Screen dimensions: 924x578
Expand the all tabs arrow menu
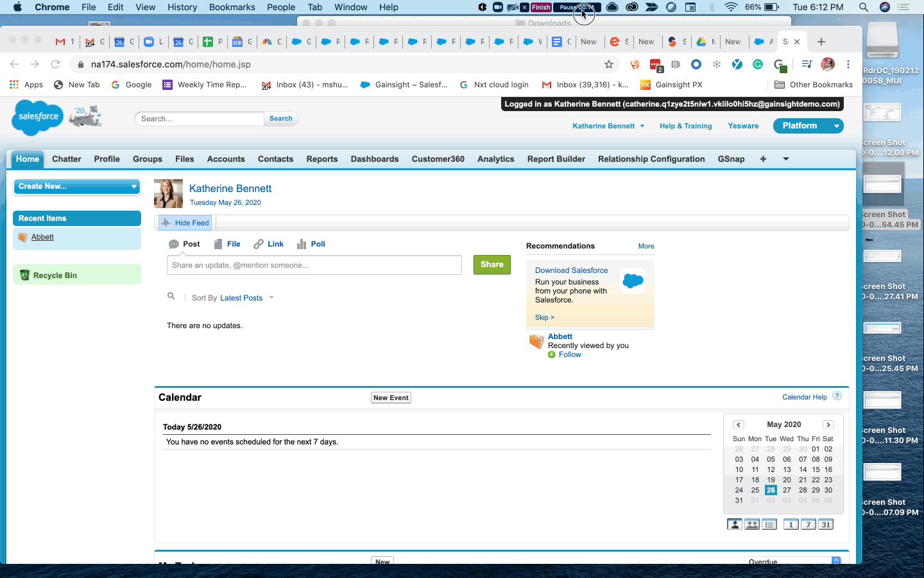pyautogui.click(x=786, y=159)
